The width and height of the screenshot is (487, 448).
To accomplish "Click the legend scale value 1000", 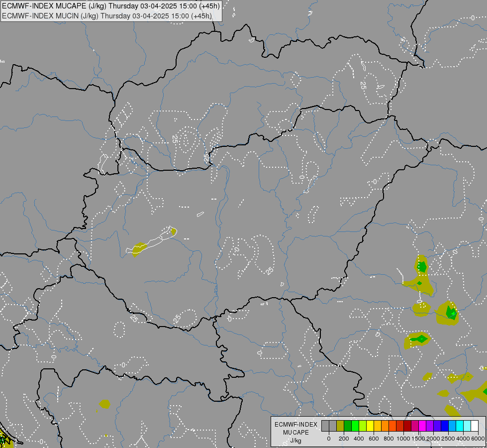I will pos(403,439).
